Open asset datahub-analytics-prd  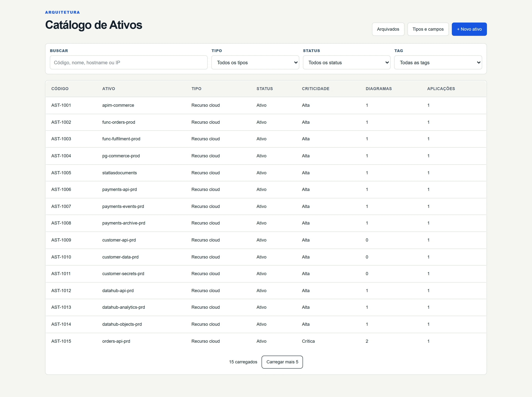click(x=124, y=307)
